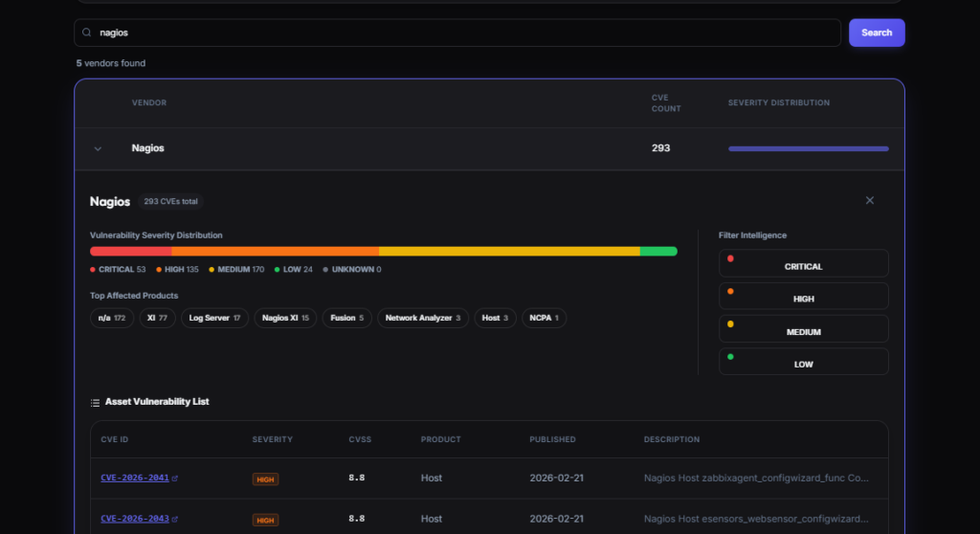980x534 pixels.
Task: Open CVE-2026-2041 link
Action: pos(135,478)
